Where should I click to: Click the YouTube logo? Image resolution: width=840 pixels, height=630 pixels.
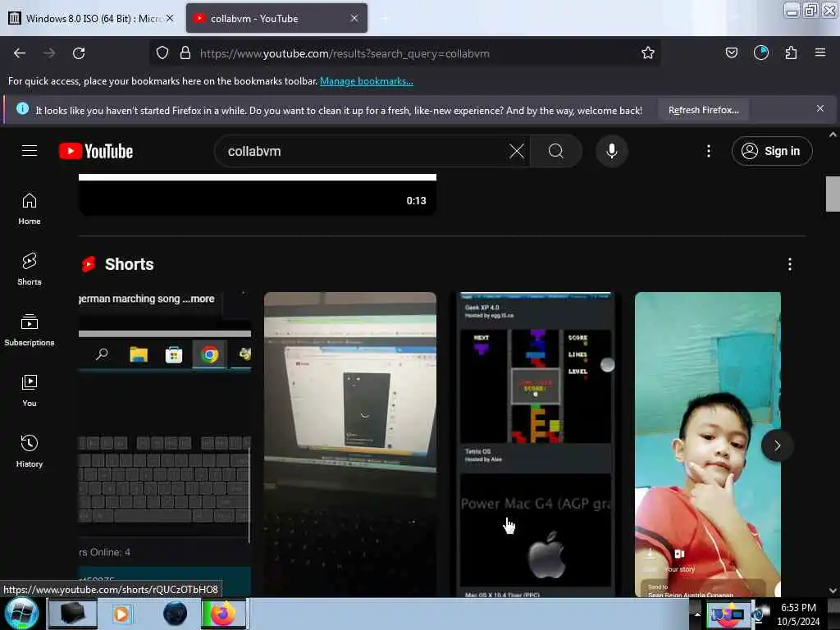pyautogui.click(x=96, y=151)
